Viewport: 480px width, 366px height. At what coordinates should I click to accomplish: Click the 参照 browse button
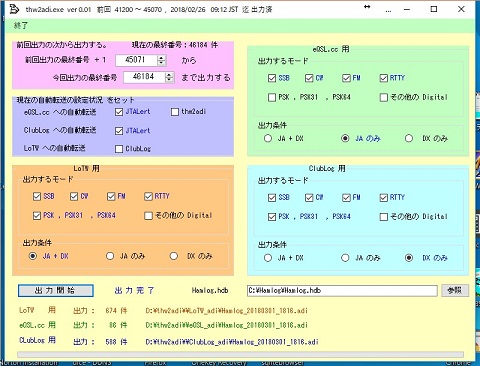[x=455, y=290]
